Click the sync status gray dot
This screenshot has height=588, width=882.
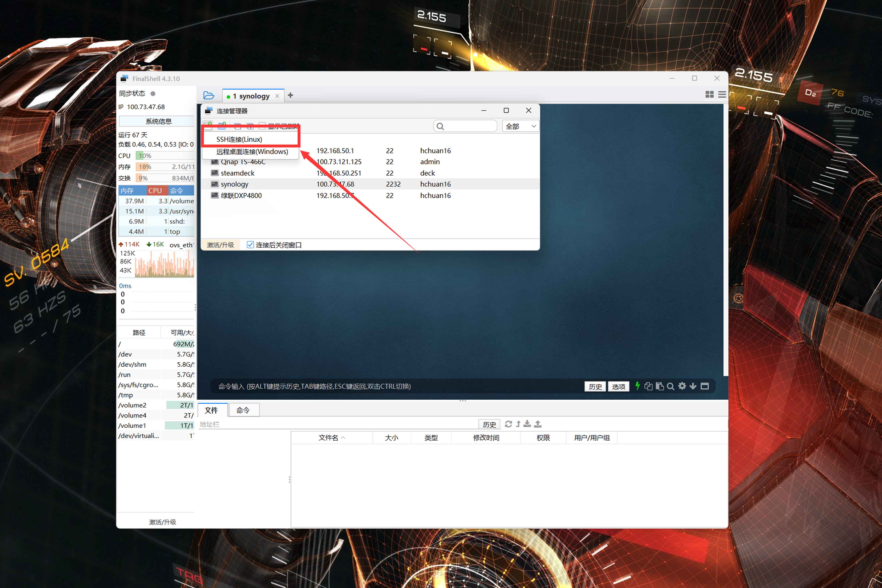coord(153,93)
